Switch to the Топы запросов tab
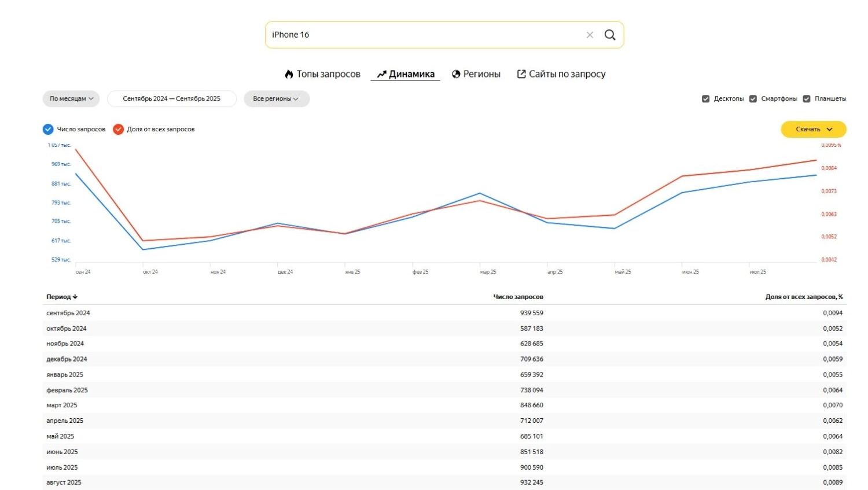 coord(328,74)
